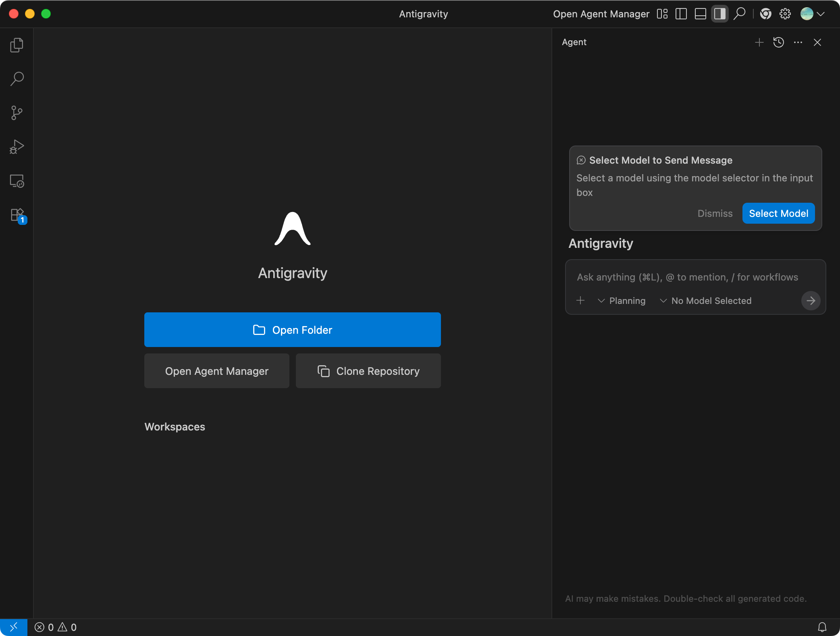840x636 pixels.
Task: Toggle the primary side bar layout button
Action: 681,14
